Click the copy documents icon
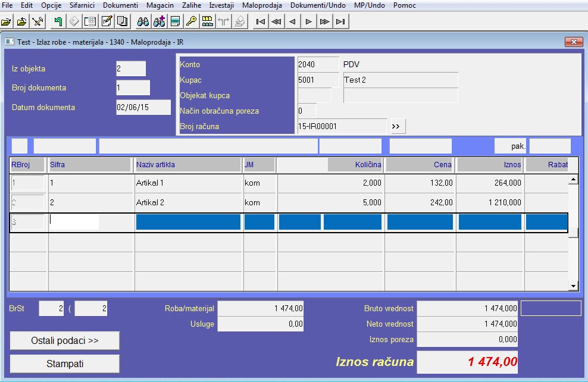 coord(123,22)
